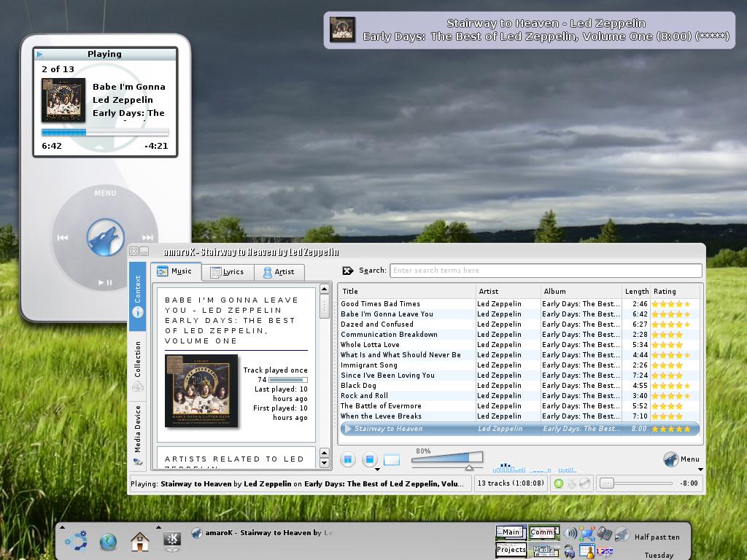Open the small arrow beside the stop button
Screen dimensions: 747x560
tap(377, 470)
